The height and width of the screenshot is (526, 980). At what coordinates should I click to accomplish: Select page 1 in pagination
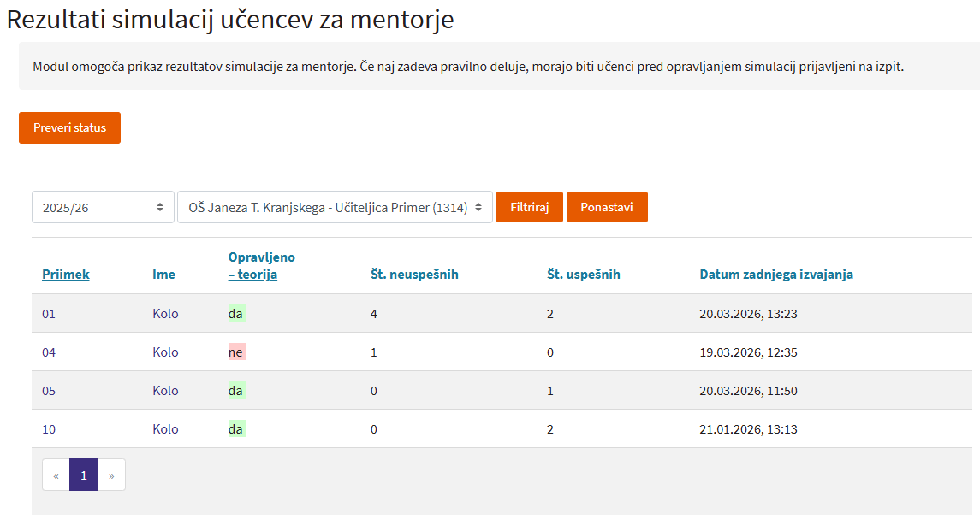pos(83,476)
